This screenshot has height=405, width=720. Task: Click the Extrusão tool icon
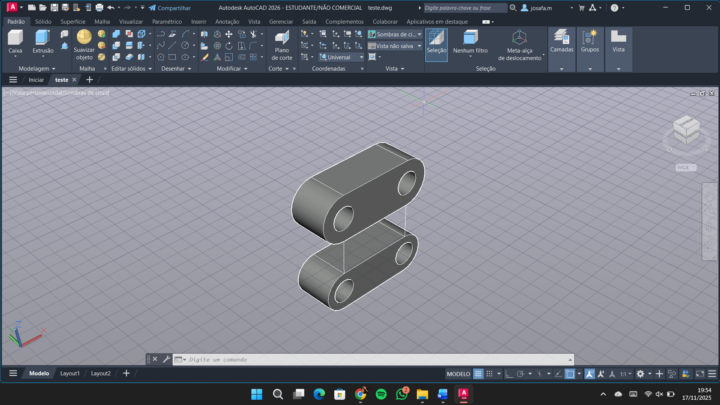(43, 40)
